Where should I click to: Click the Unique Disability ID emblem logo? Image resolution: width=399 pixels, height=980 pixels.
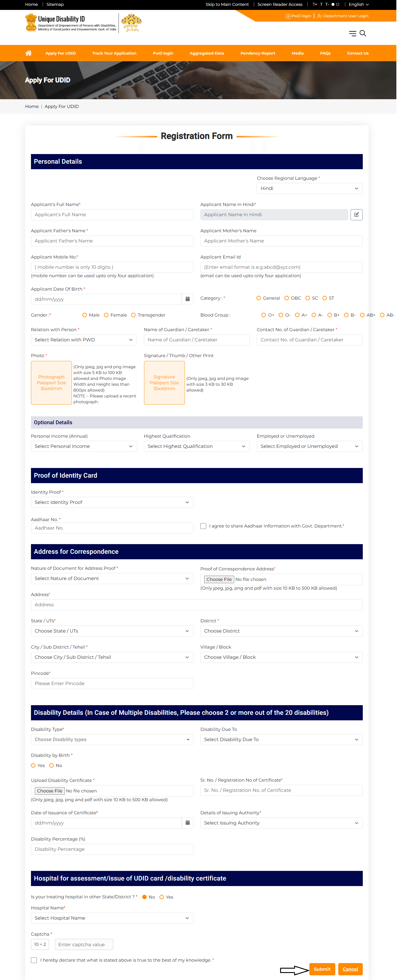(31, 23)
